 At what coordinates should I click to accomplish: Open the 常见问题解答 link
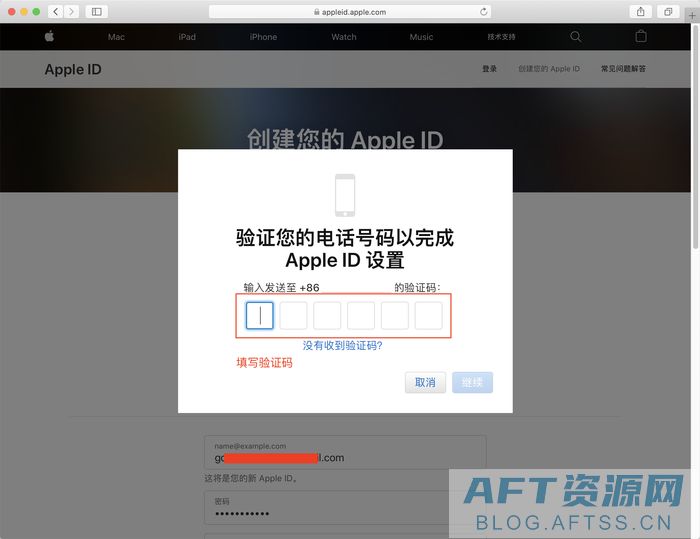point(623,69)
